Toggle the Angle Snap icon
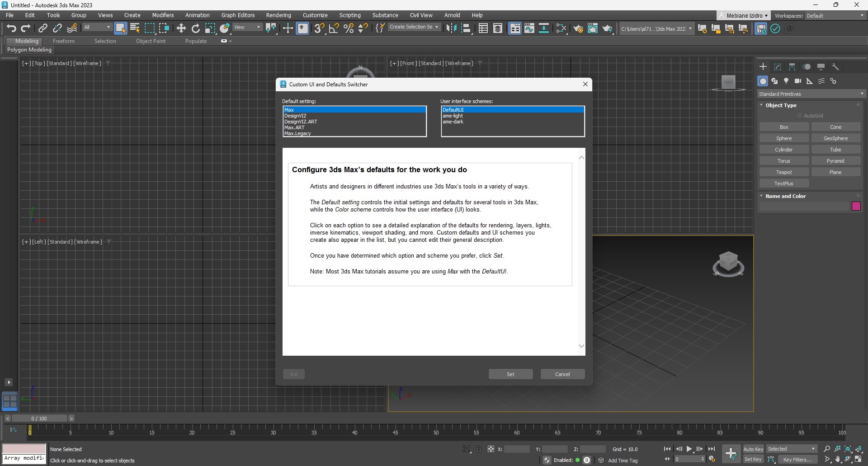 [x=334, y=28]
